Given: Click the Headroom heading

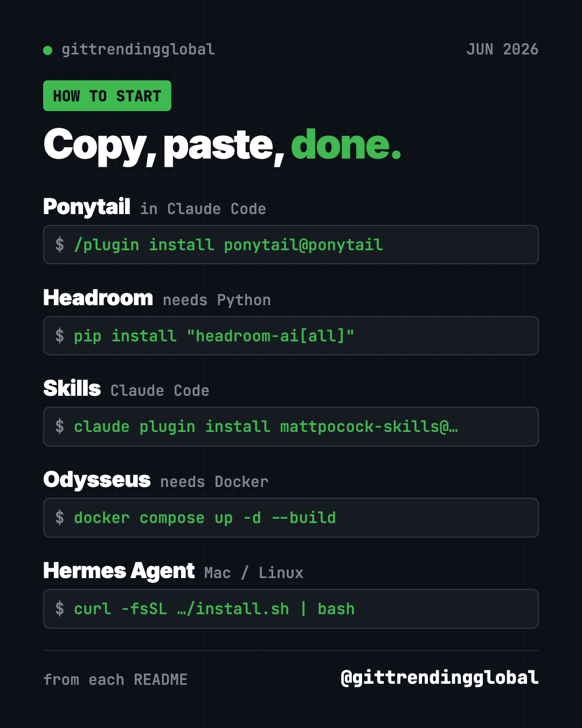Looking at the screenshot, I should pos(98,298).
